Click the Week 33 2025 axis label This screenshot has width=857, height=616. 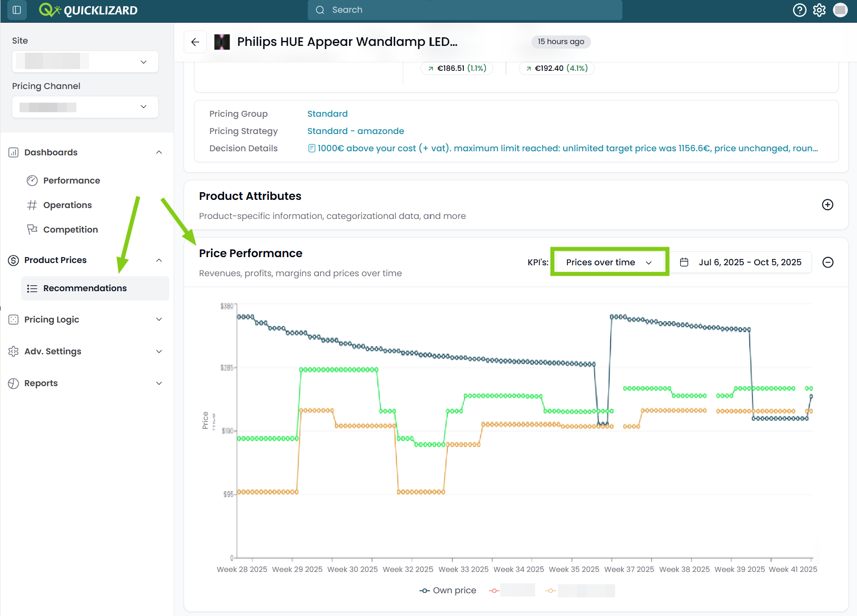click(463, 570)
